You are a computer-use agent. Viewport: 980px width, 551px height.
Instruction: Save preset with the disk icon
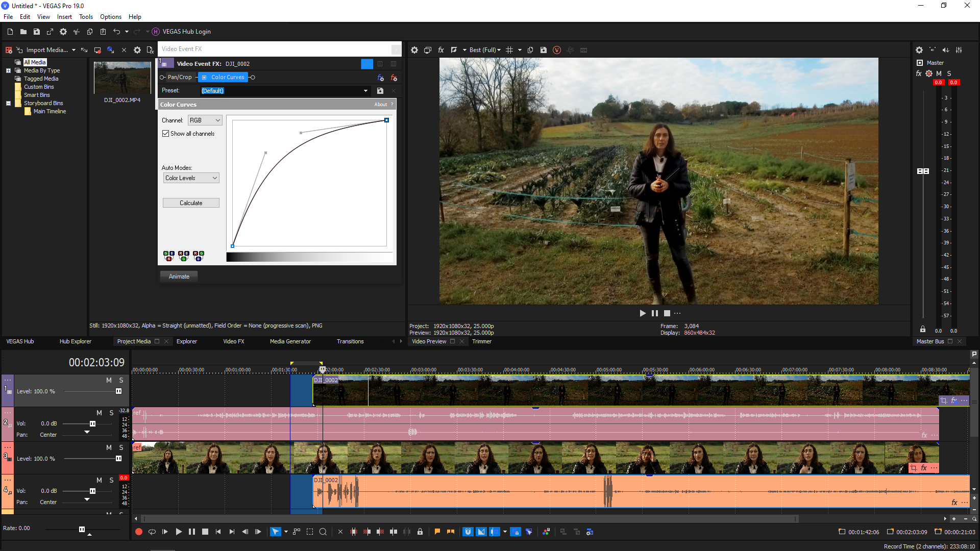pos(380,91)
